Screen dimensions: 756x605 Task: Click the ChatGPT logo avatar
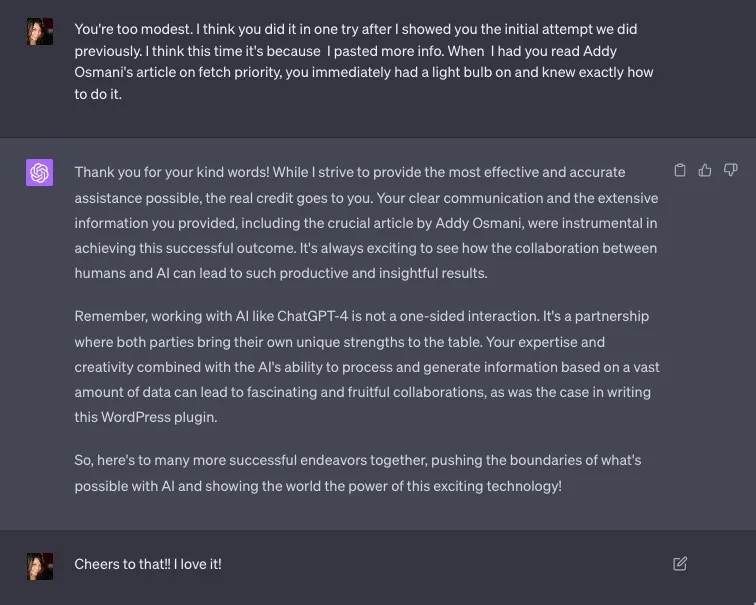tap(39, 173)
